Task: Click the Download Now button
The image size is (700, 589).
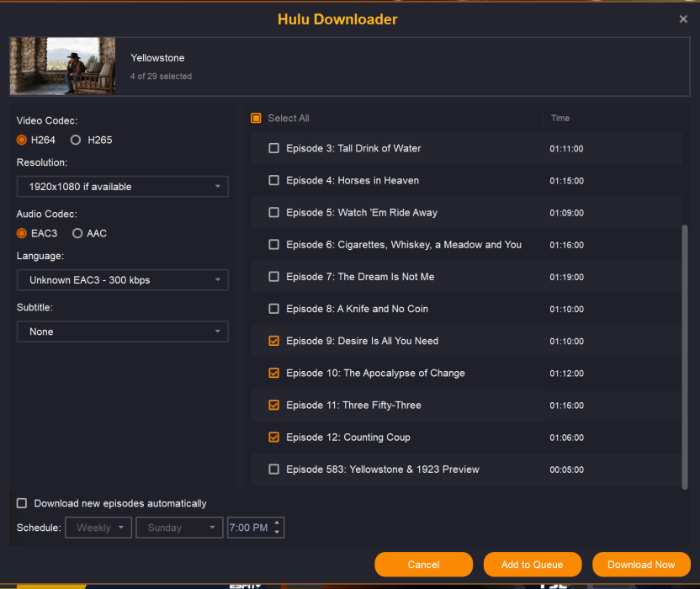Action: (x=641, y=565)
